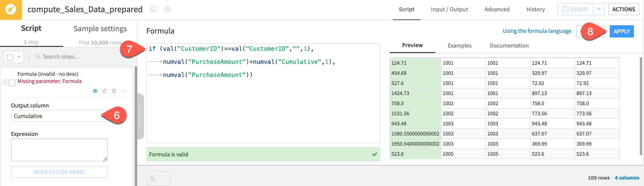Click the circular icon after the copy icon

167,9
